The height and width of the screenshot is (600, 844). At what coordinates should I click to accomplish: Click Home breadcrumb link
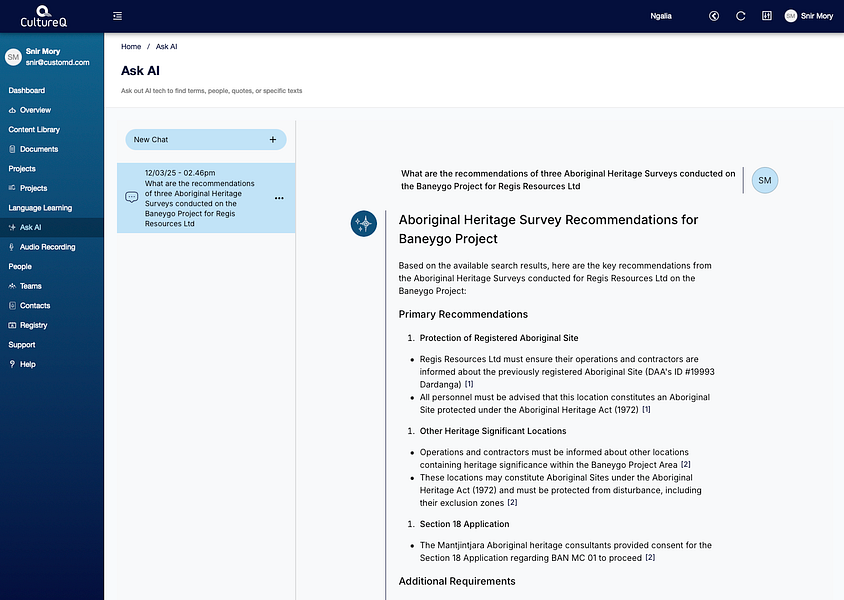131,47
